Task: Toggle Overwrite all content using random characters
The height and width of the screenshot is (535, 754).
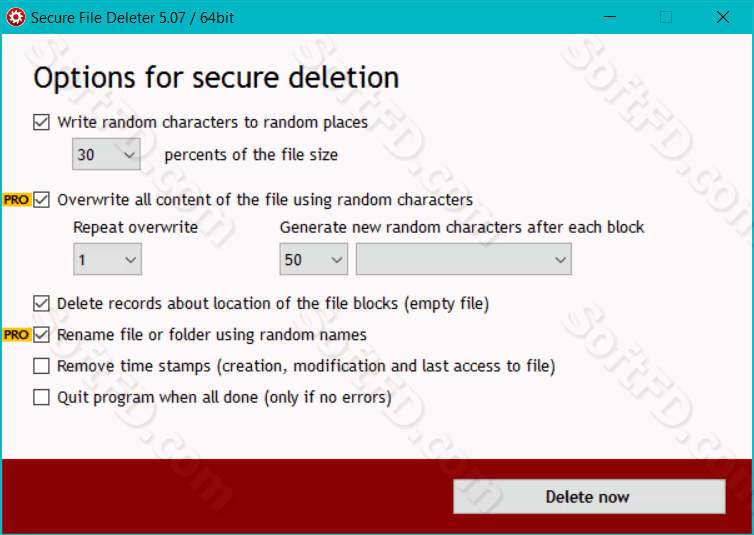Action: pyautogui.click(x=41, y=199)
